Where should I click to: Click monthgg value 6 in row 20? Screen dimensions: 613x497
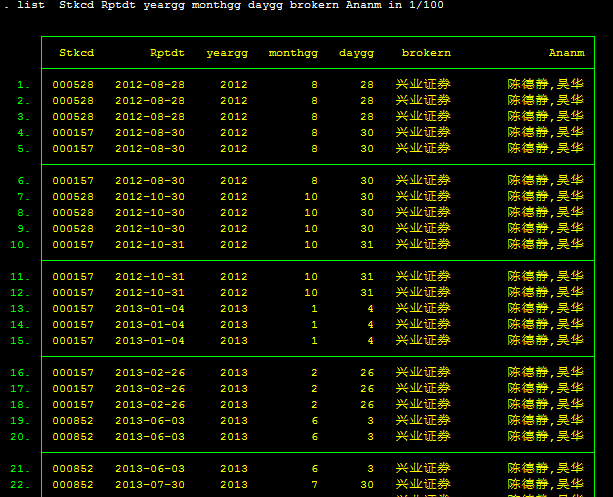coord(314,438)
